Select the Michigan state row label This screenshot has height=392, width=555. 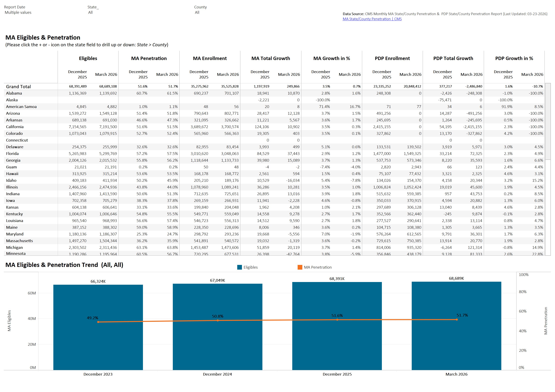14,248
